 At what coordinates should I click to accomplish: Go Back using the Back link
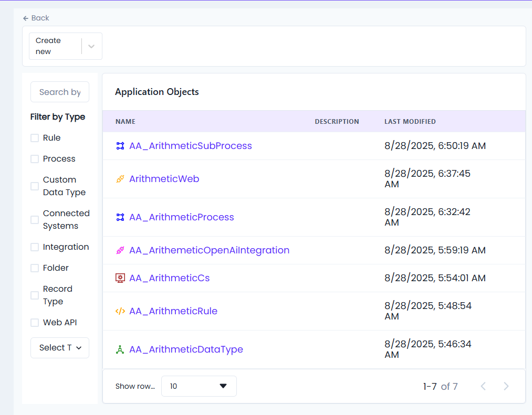pyautogui.click(x=36, y=18)
